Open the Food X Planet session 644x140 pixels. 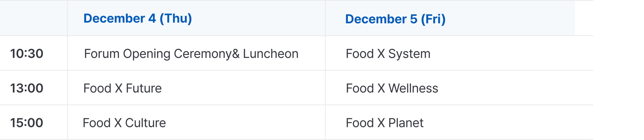coord(384,123)
